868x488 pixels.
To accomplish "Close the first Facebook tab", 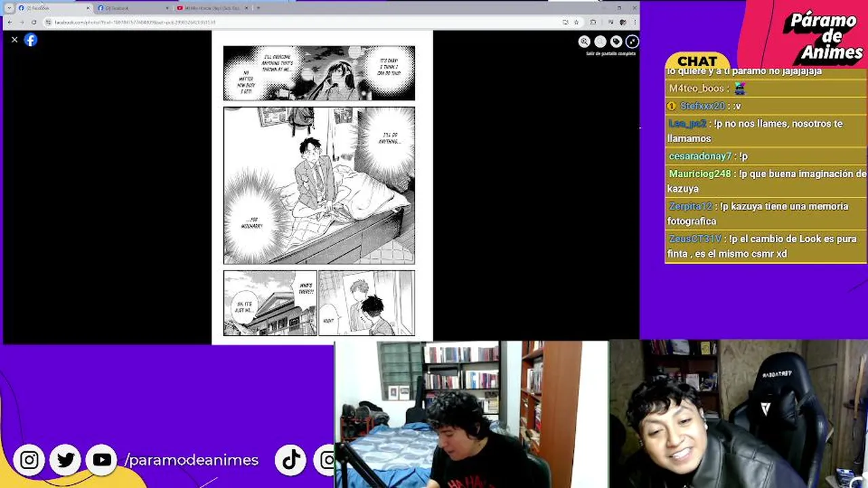I will pyautogui.click(x=87, y=7).
